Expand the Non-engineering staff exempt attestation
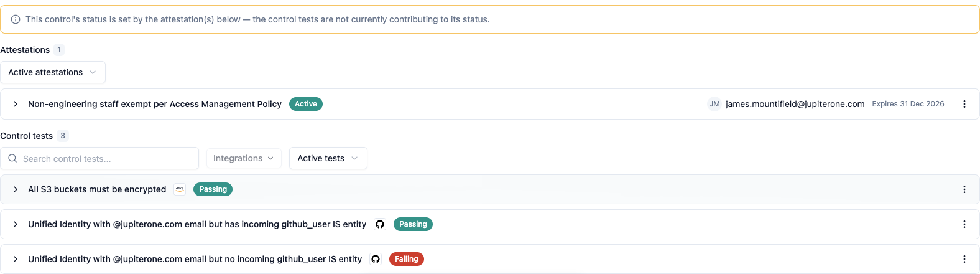This screenshot has height=274, width=980. tap(16, 104)
